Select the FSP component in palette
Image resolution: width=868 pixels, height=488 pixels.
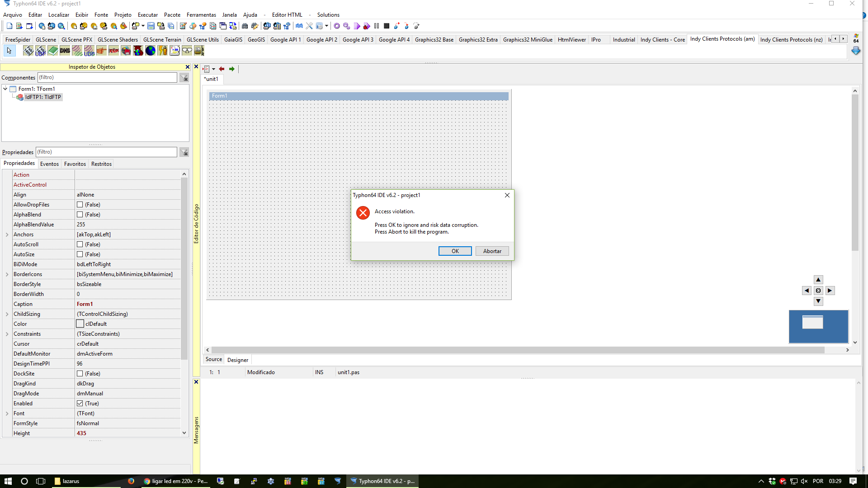click(x=114, y=51)
